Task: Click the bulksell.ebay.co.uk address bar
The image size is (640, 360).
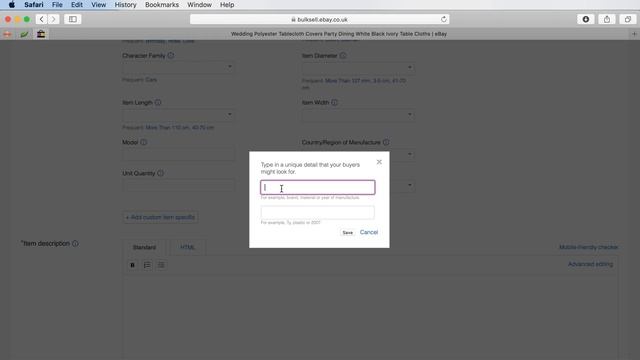Action: (x=319, y=19)
